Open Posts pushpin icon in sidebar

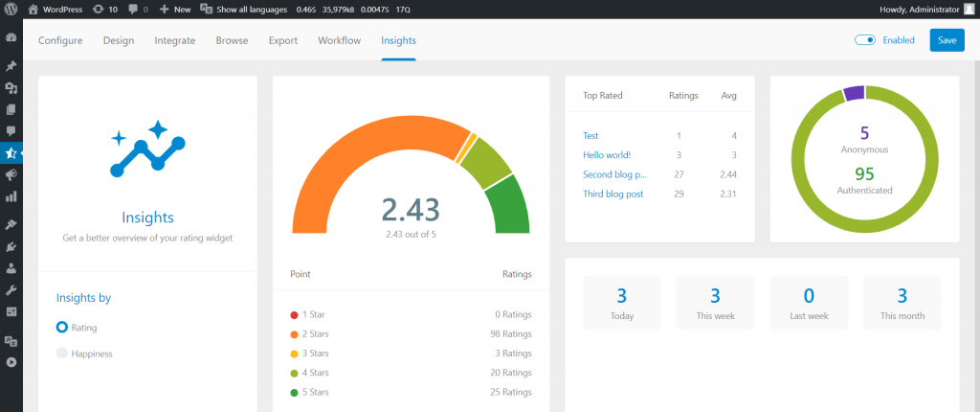(11, 66)
